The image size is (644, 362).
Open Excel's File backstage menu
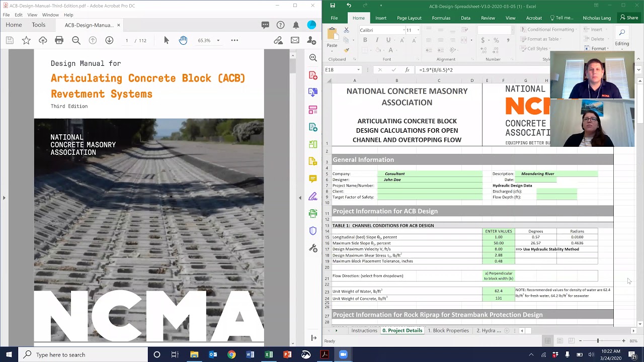tap(334, 18)
